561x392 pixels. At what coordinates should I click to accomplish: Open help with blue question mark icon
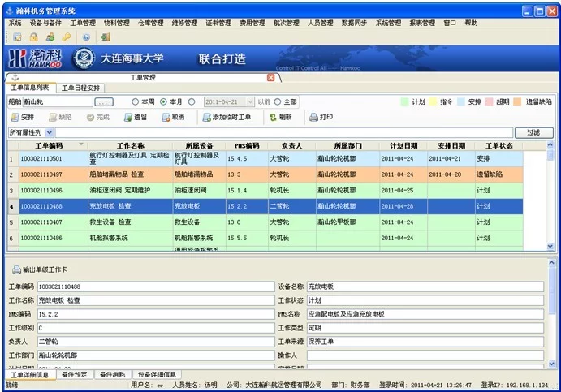86,37
